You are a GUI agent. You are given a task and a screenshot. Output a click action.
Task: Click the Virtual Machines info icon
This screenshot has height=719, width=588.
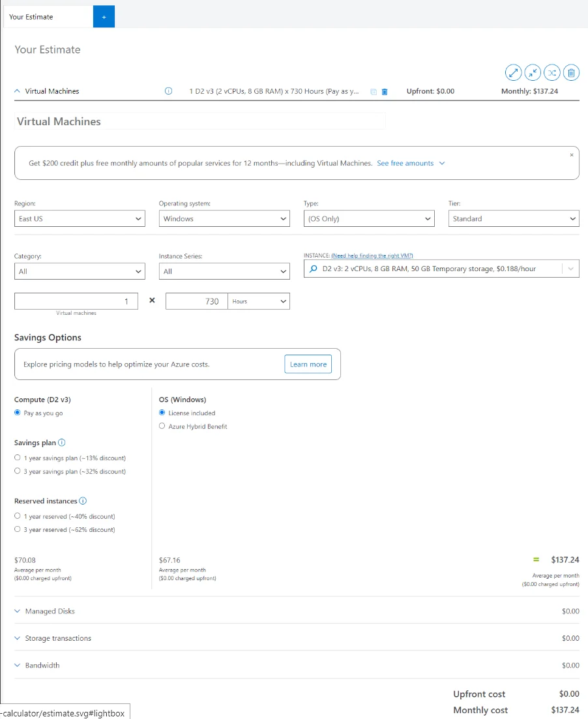tap(168, 91)
